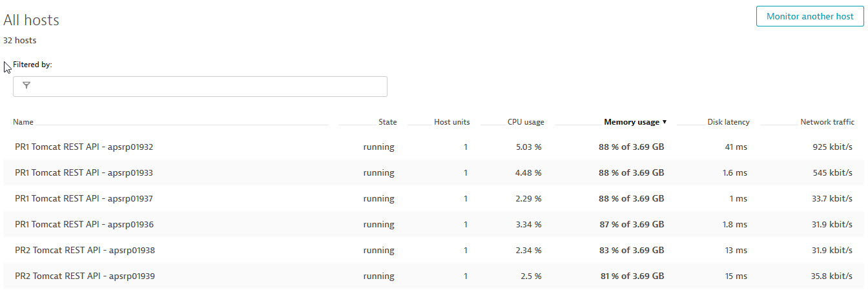Open PR2 Tomcat REST API - apsrp01938
The image size is (868, 290).
click(85, 251)
